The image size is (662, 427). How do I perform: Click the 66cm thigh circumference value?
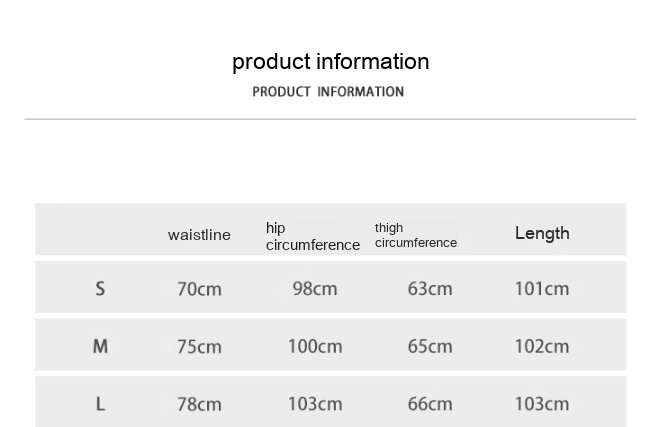pyautogui.click(x=430, y=404)
